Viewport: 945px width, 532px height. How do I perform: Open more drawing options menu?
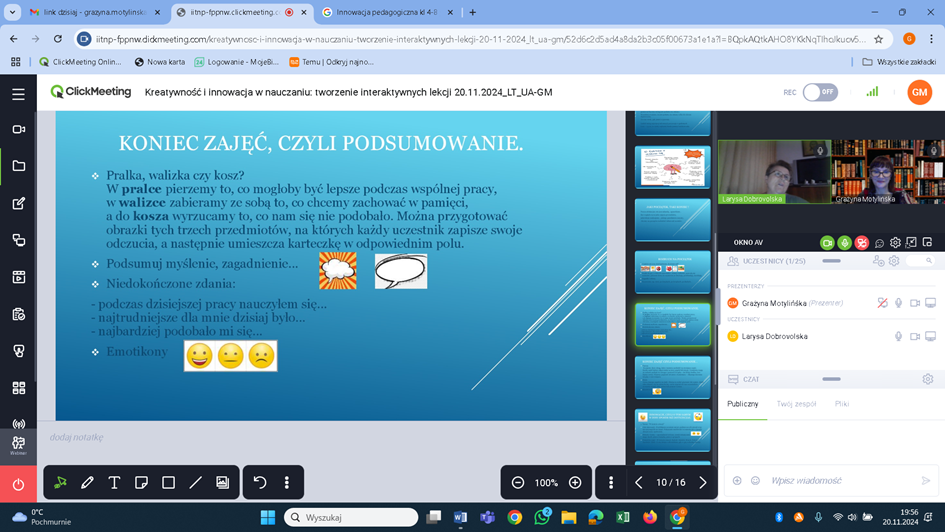click(x=287, y=482)
